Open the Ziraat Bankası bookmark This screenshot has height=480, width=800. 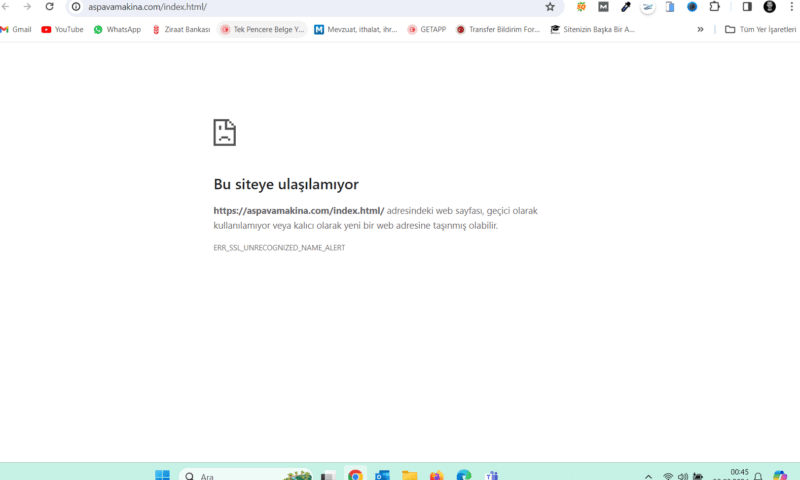181,30
